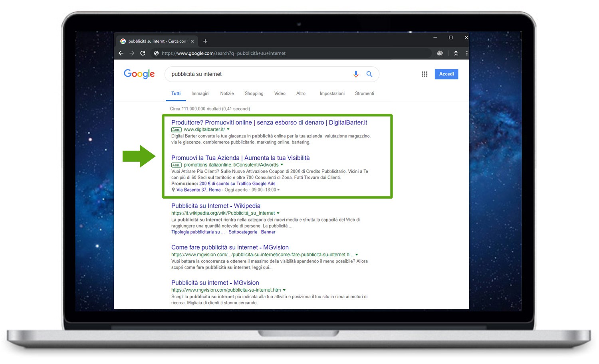Minimize the browser window

coord(435,38)
